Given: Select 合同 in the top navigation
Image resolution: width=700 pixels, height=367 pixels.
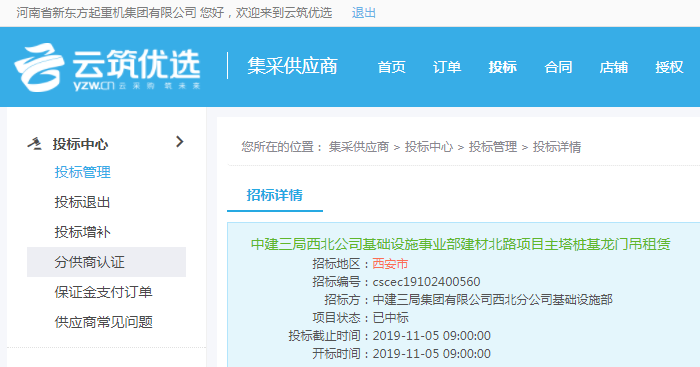Looking at the screenshot, I should coord(558,67).
